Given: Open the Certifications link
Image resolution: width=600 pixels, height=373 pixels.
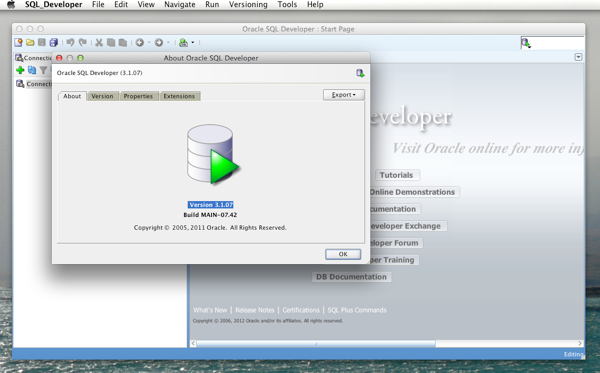Looking at the screenshot, I should click(301, 310).
